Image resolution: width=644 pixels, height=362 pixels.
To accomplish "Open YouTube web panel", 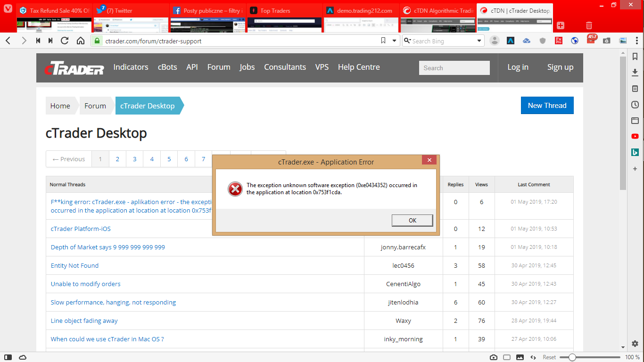I will [x=635, y=137].
